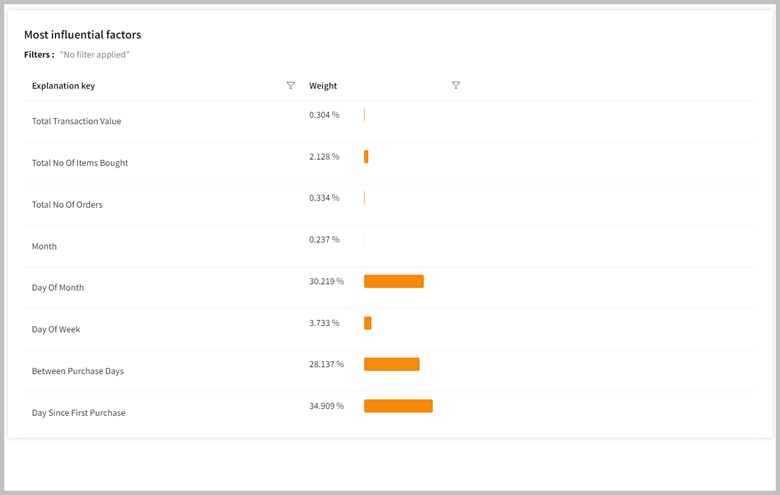
Task: Select the Total Transaction Value row
Action: tap(76, 122)
